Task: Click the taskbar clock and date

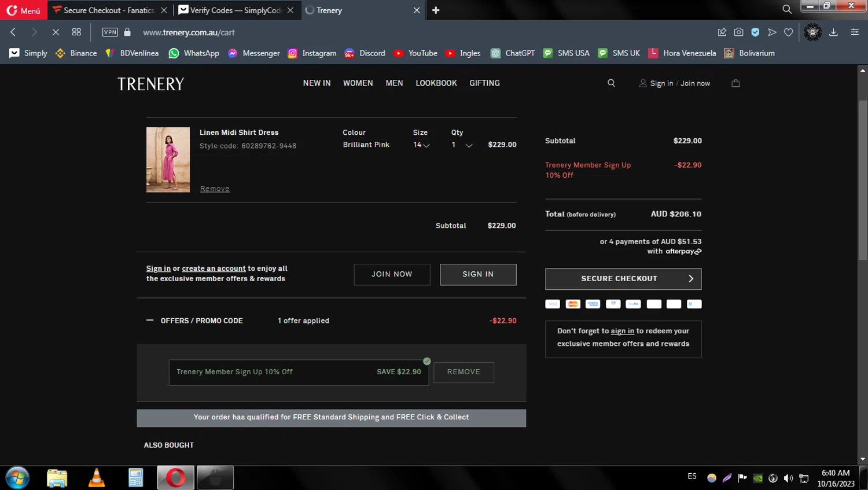Action: tap(836, 478)
